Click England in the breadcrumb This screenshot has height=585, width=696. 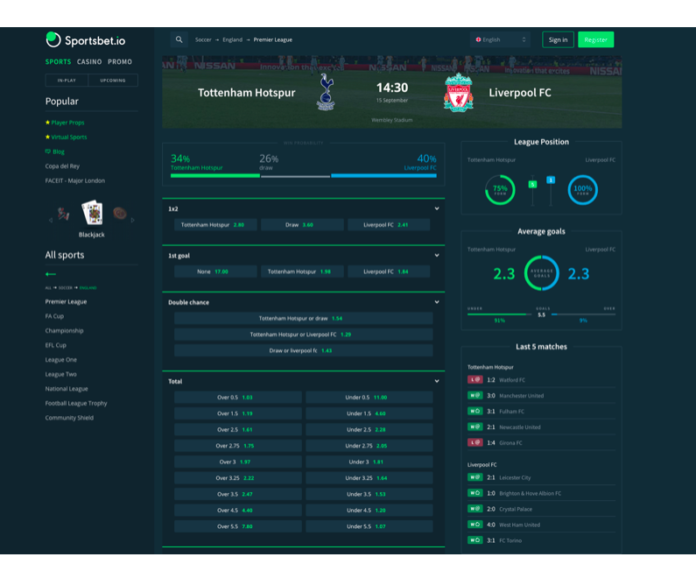click(233, 40)
